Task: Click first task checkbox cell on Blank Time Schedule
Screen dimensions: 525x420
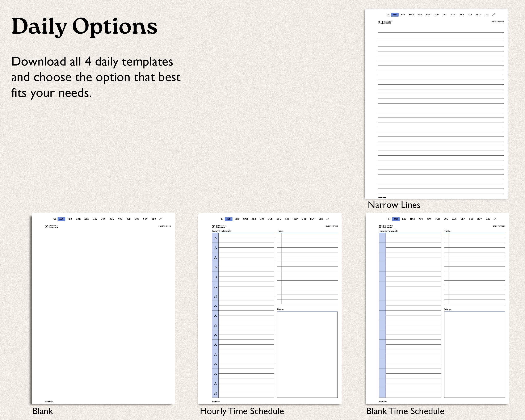Action: [x=447, y=236]
